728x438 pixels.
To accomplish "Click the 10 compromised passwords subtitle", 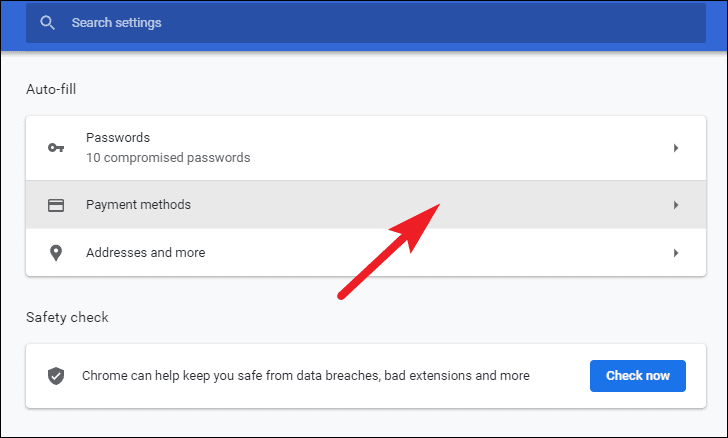I will tap(168, 158).
